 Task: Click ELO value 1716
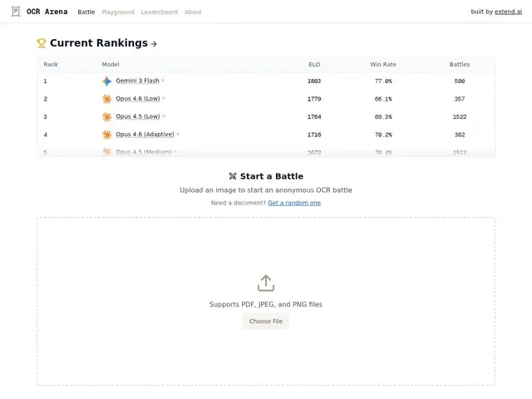[314, 135]
